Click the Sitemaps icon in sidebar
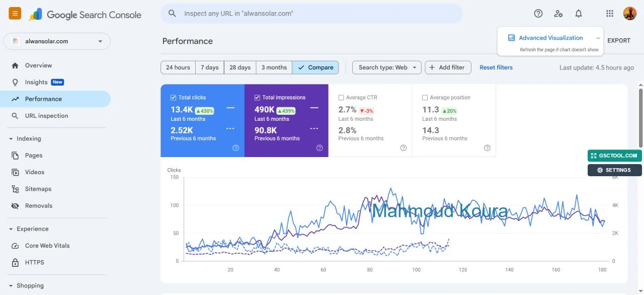This screenshot has height=295, width=644. coord(15,189)
